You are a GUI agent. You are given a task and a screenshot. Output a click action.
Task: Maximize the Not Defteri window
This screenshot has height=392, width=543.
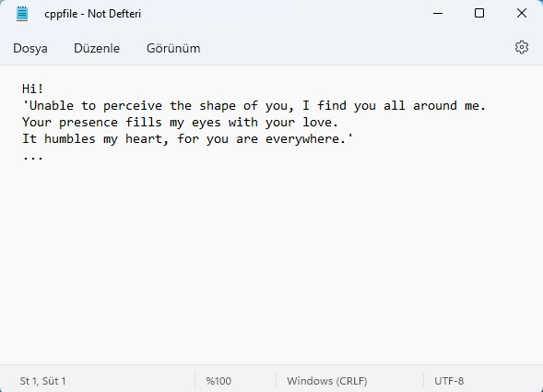[479, 14]
